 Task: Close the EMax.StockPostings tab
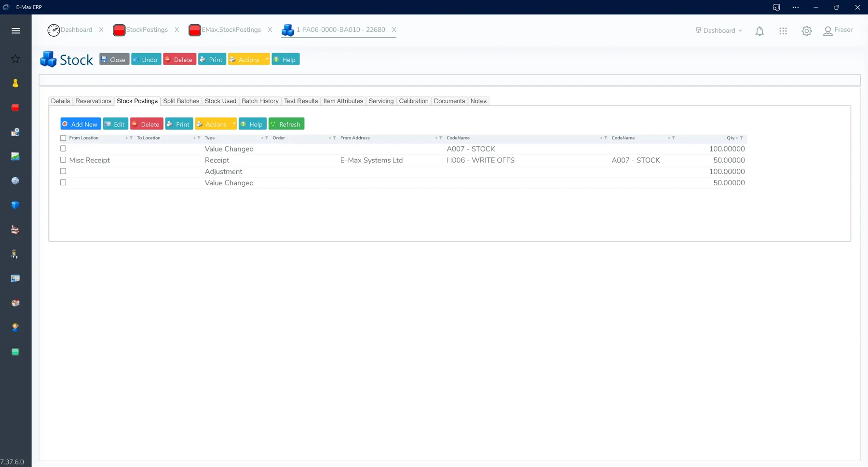click(270, 30)
